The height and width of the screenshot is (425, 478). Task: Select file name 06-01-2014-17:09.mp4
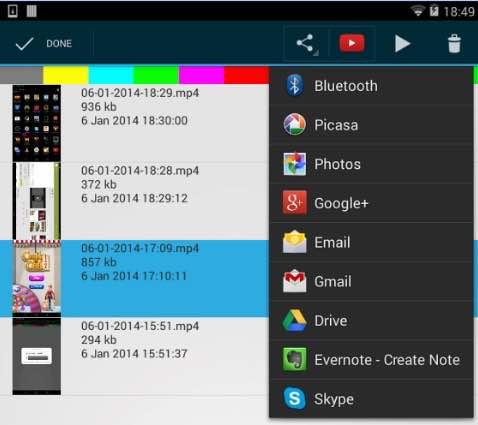[140, 248]
